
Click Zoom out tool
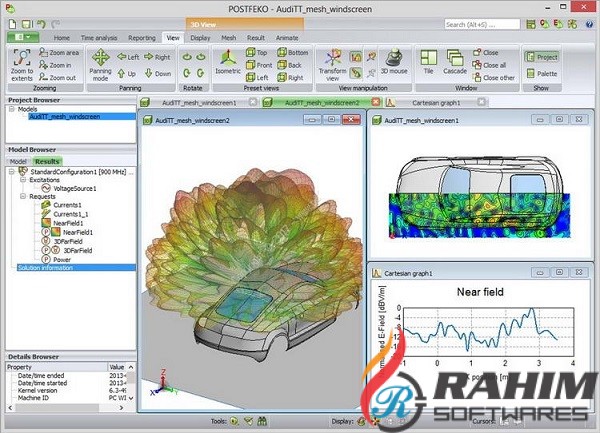click(57, 77)
